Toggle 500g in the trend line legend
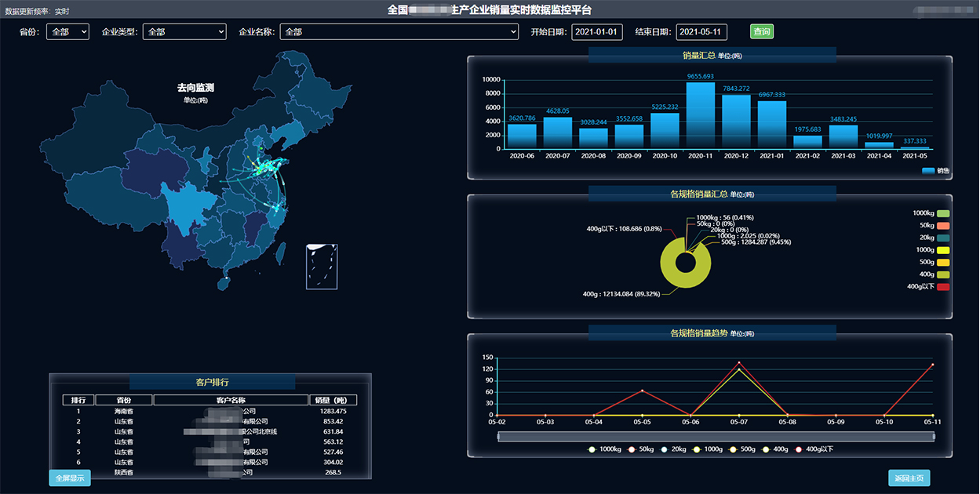Screen dimensions: 980x494 click(741, 449)
